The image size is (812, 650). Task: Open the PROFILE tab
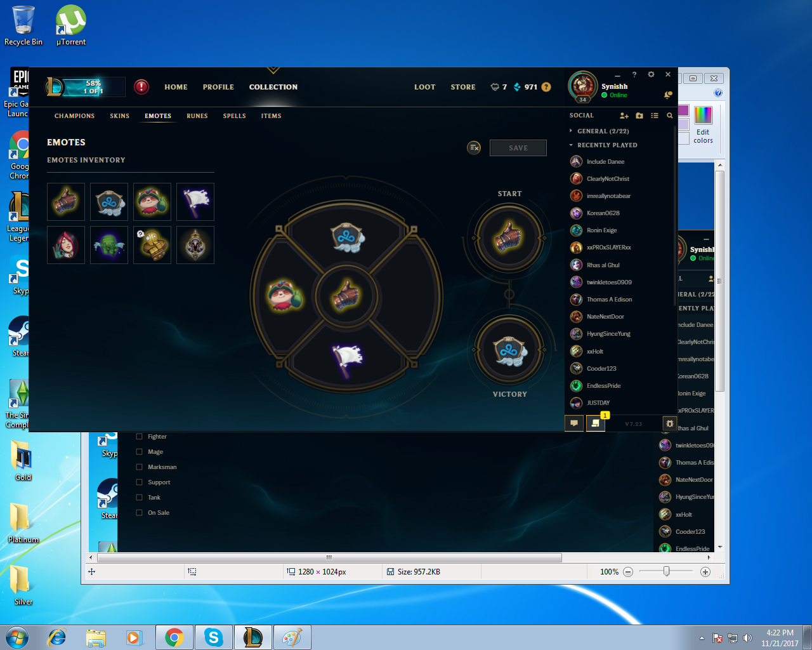tap(218, 87)
